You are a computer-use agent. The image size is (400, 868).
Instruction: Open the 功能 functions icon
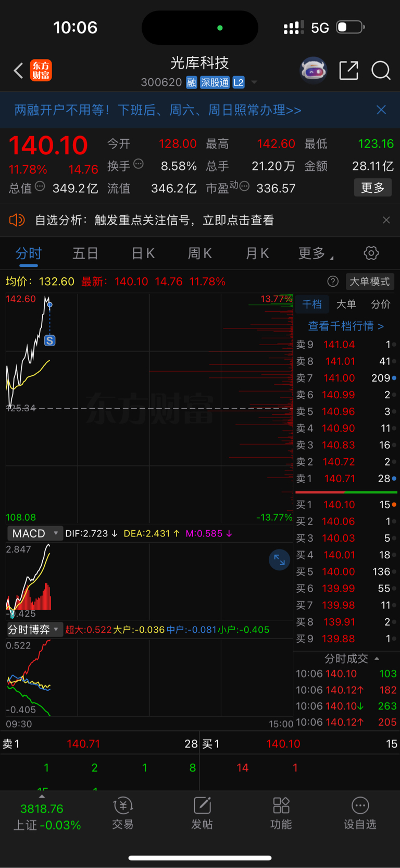coord(281,813)
